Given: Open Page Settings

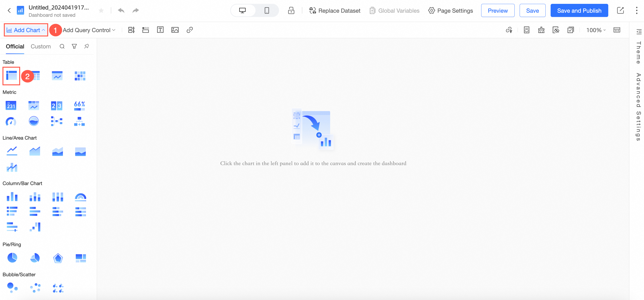Looking at the screenshot, I should (x=450, y=10).
